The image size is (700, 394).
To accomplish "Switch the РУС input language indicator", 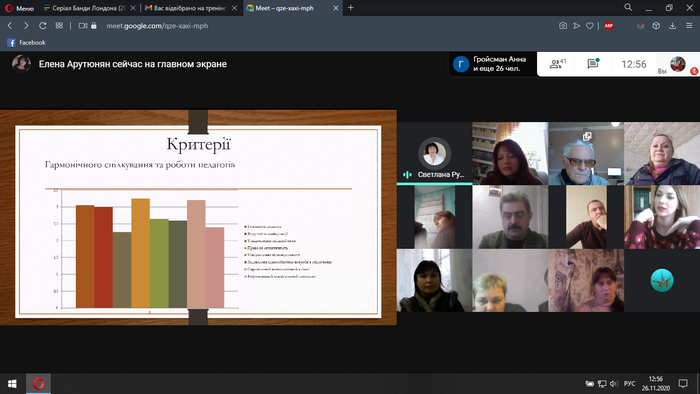I will (x=629, y=384).
